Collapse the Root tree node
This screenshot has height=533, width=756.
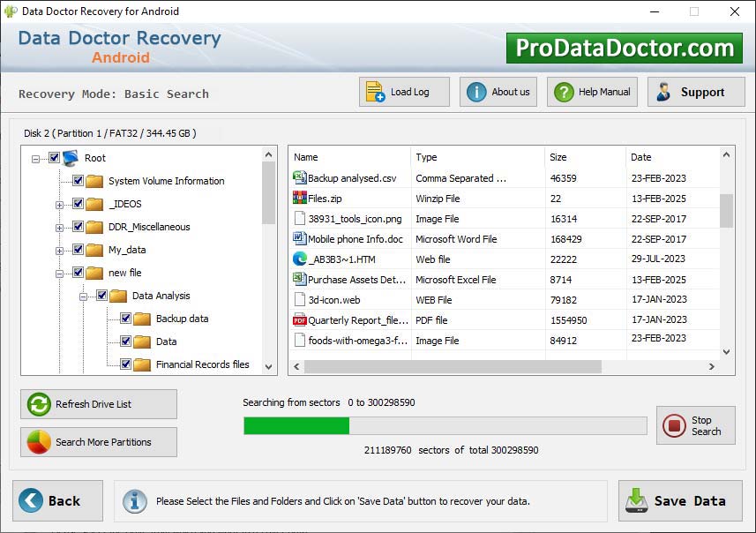pyautogui.click(x=34, y=158)
